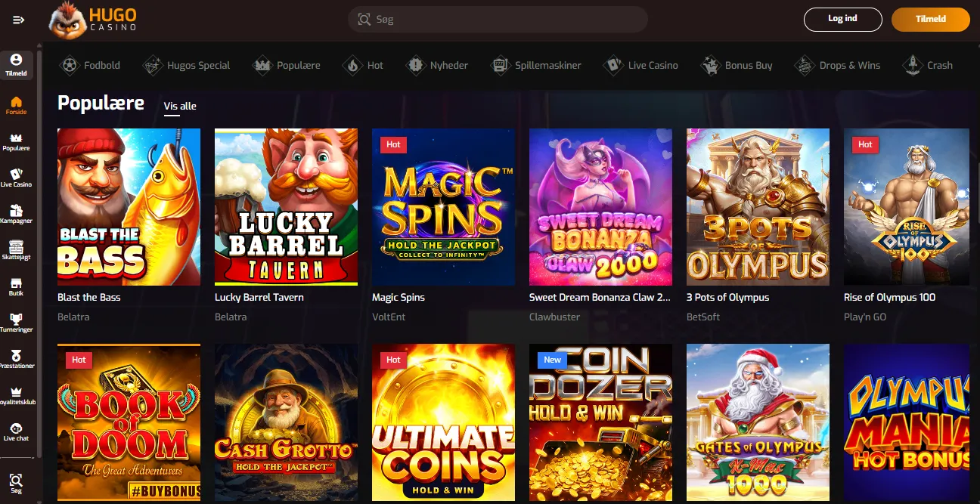Click the 3 Pots of Olympus title text

click(x=727, y=298)
